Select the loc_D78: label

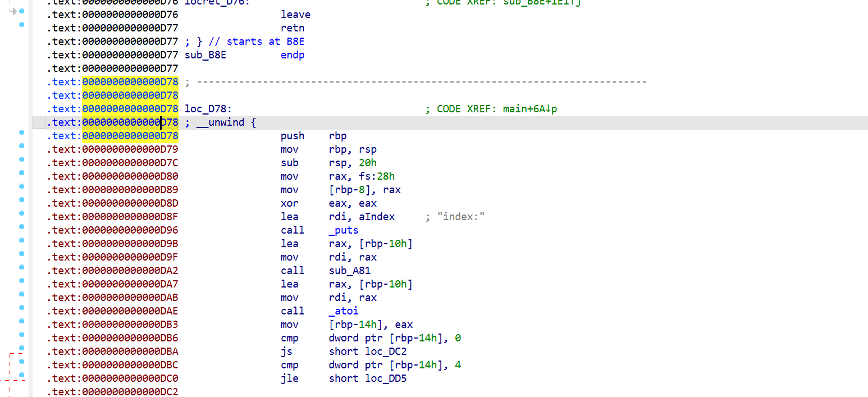tap(208, 109)
